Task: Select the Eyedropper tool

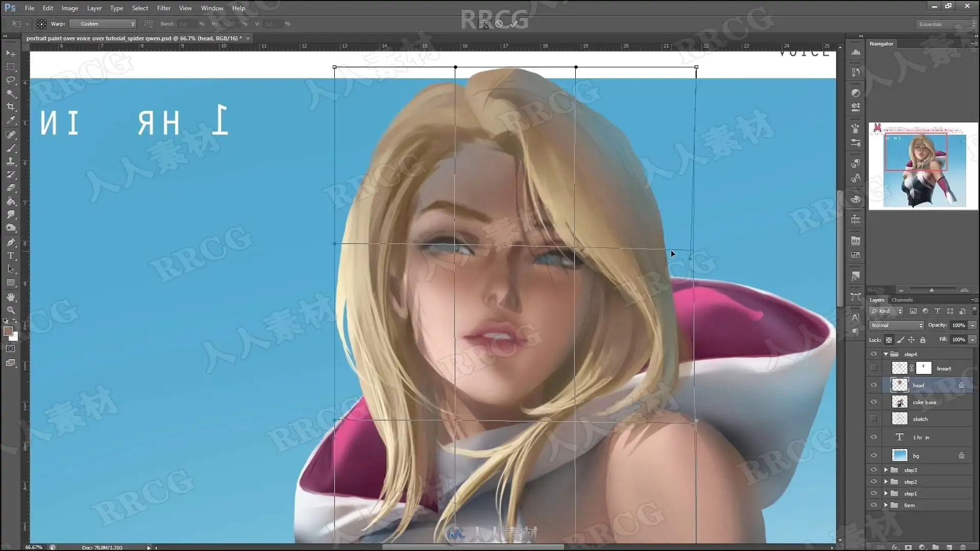Action: click(11, 120)
